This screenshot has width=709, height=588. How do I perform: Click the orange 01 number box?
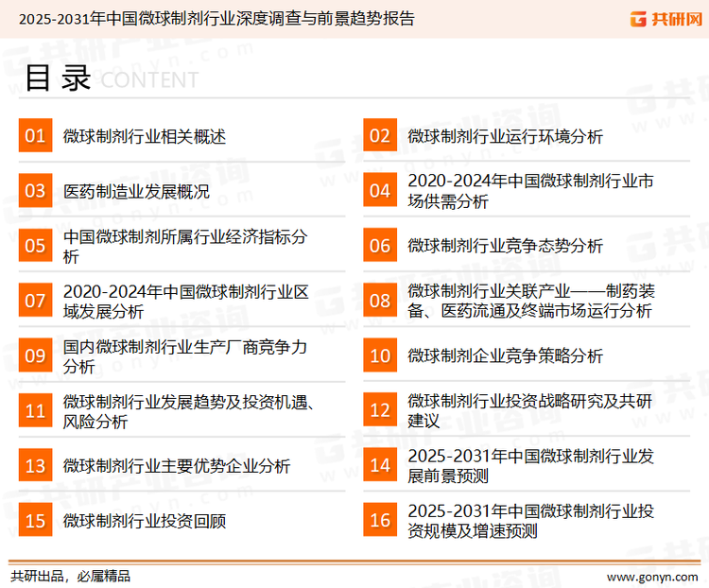35,136
